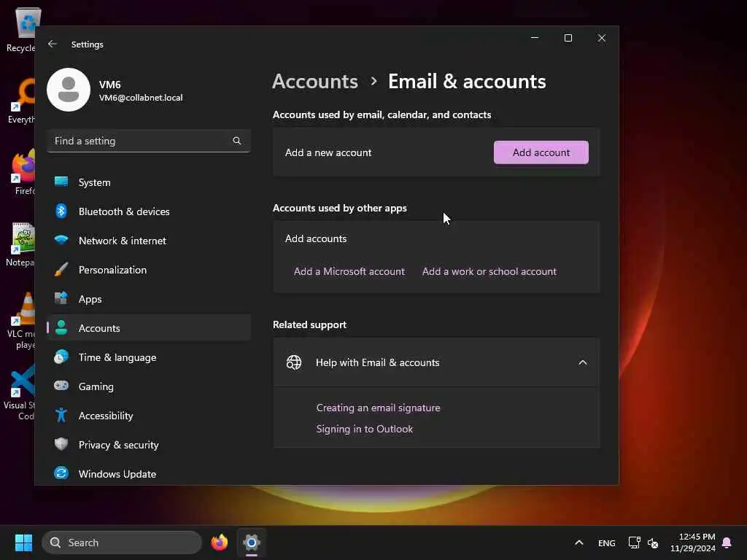The height and width of the screenshot is (560, 747).
Task: Click the Settings gear on taskbar
Action: tap(252, 542)
